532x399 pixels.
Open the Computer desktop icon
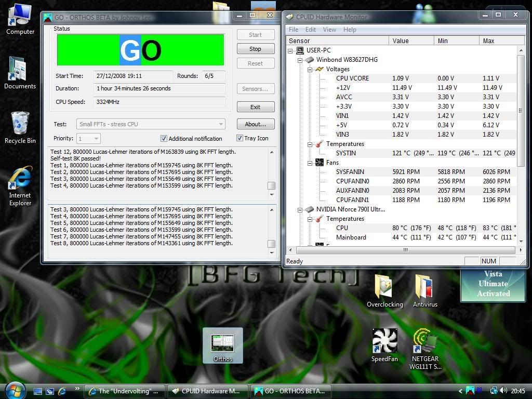pyautogui.click(x=20, y=19)
